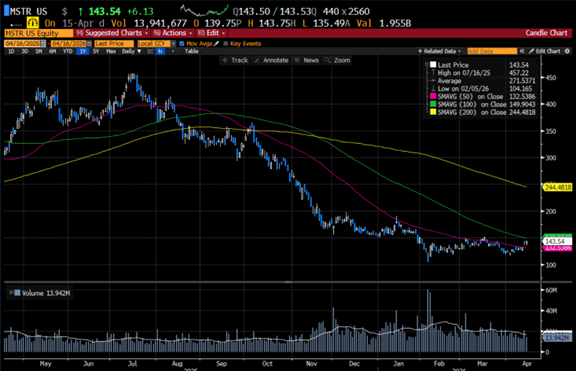The image size is (576, 371).
Task: Click the Low on 02/05/26 legend row
Action: [x=483, y=89]
